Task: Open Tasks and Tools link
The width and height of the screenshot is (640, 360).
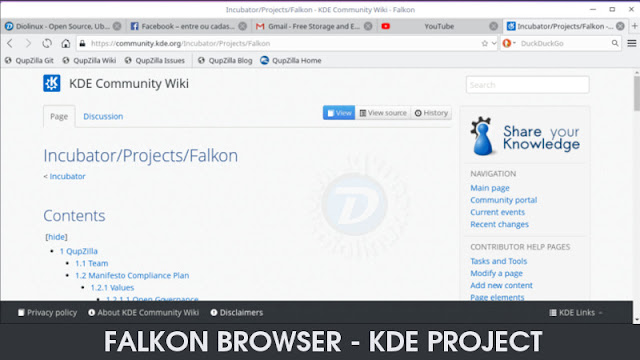Action: 498,261
